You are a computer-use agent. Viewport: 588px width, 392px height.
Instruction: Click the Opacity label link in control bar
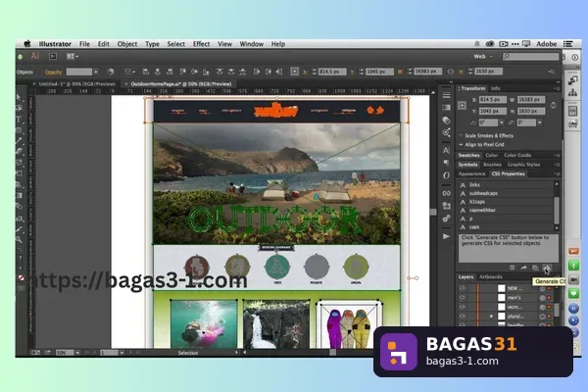coord(54,72)
